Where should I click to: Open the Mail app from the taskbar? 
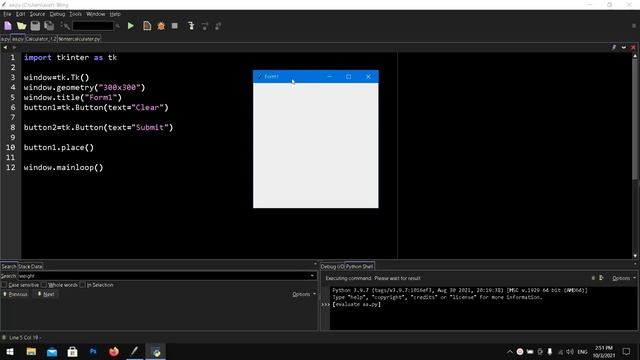[x=52, y=351]
